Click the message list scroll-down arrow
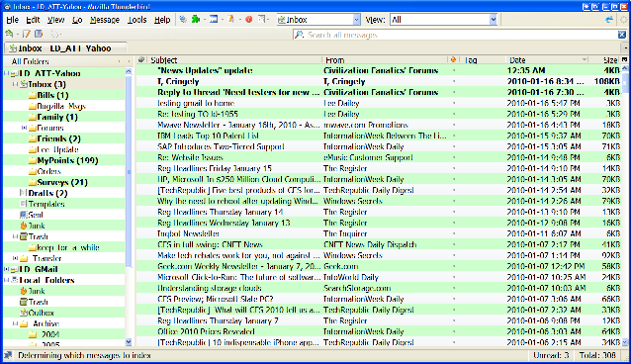 coord(624,342)
